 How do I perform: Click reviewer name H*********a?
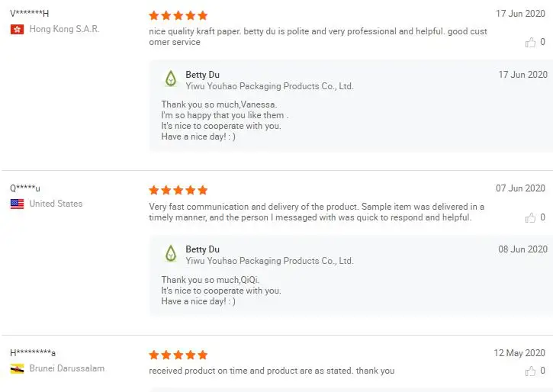32,353
